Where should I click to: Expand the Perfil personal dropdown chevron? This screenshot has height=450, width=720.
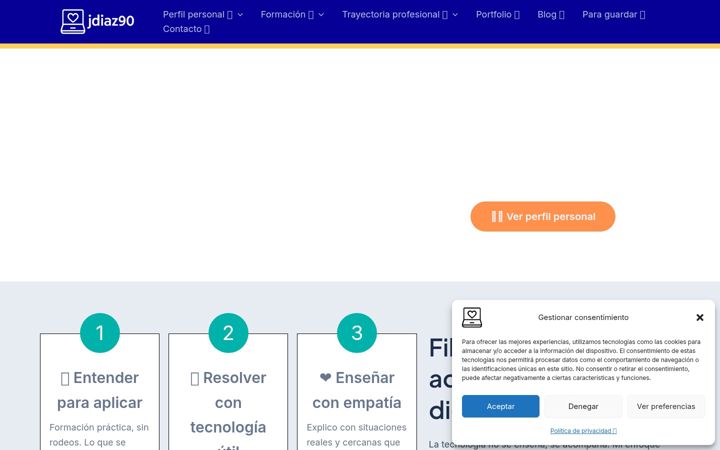240,15
